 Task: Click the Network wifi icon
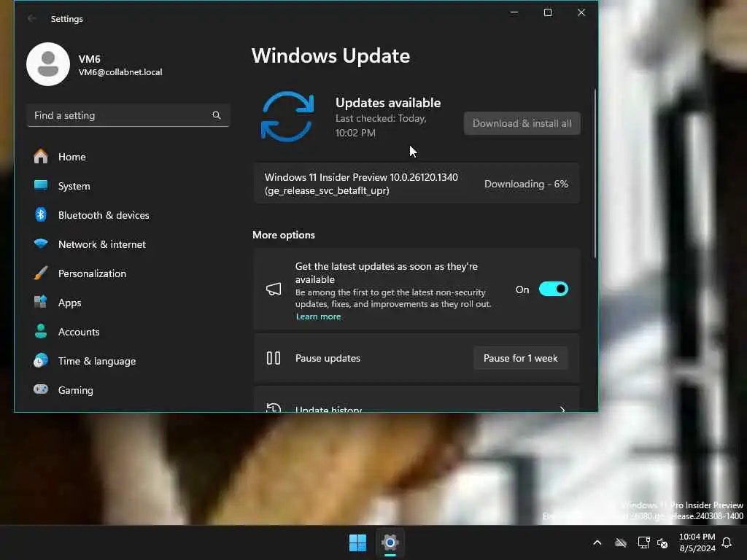[41, 244]
